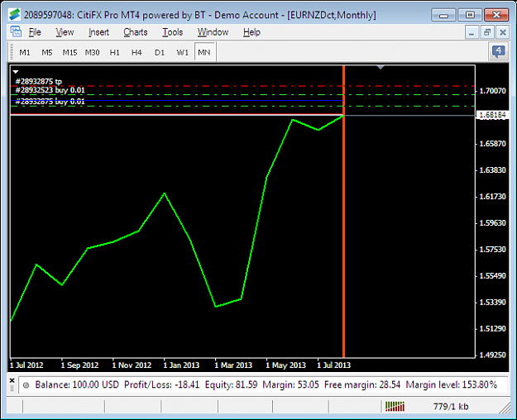Minimize the inner chart window
The width and height of the screenshot is (517, 420).
pos(472,32)
